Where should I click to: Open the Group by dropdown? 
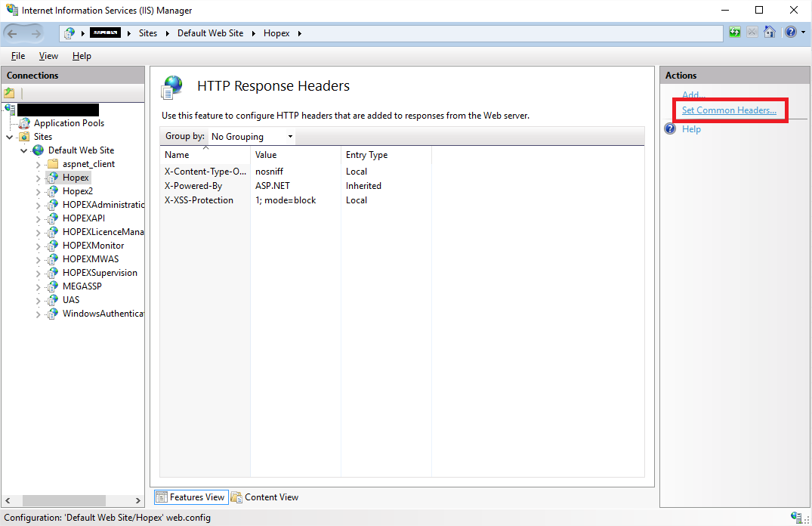tap(252, 137)
